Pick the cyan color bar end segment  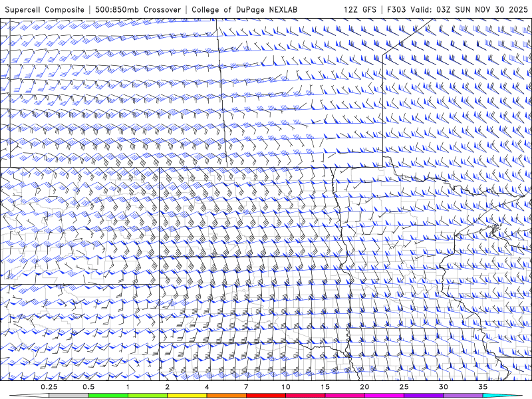point(504,396)
